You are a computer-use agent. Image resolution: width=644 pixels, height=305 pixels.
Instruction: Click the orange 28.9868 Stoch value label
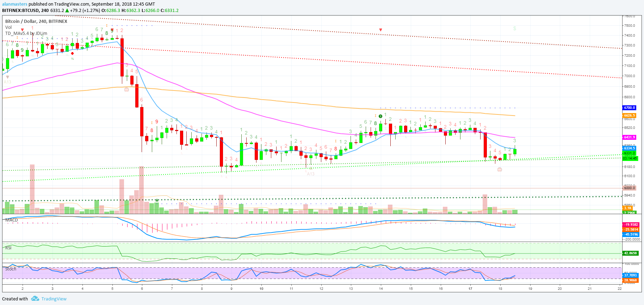click(x=630, y=280)
